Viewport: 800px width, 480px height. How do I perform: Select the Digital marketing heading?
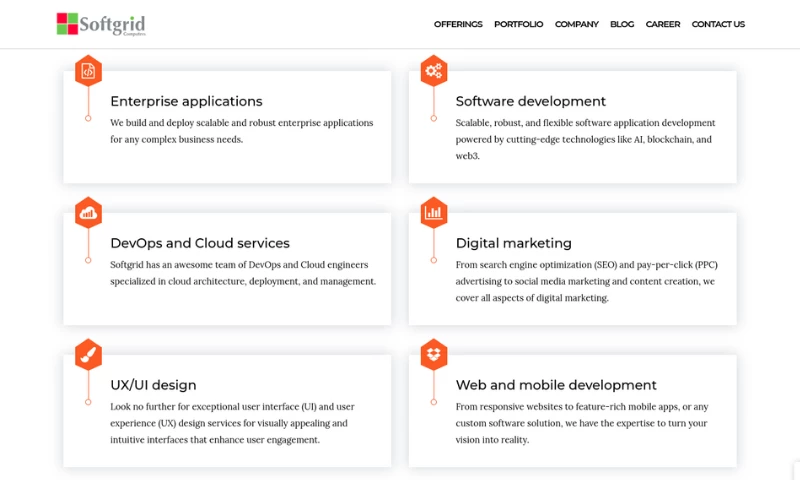513,243
